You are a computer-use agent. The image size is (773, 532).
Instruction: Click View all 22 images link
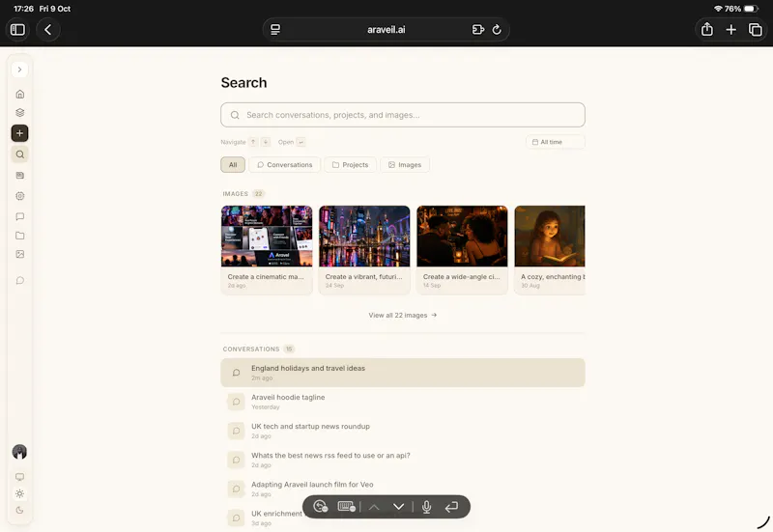click(403, 316)
